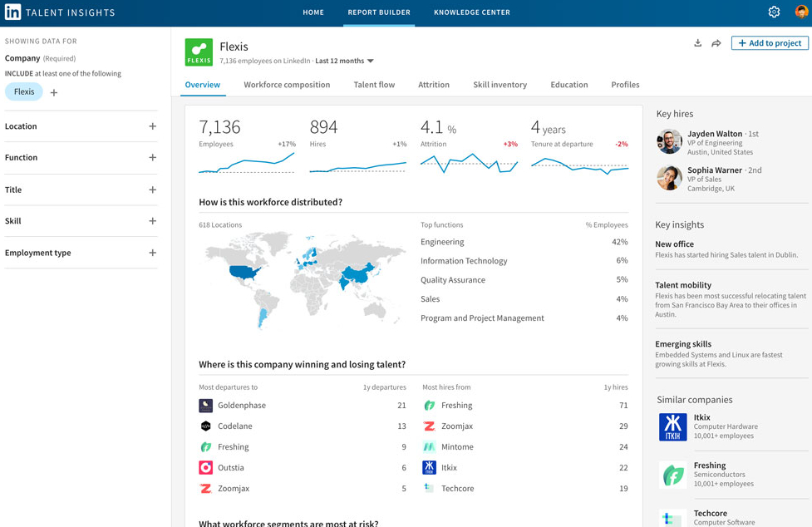Click the Attrition trend sparkline chart
812x527 pixels.
(x=469, y=163)
